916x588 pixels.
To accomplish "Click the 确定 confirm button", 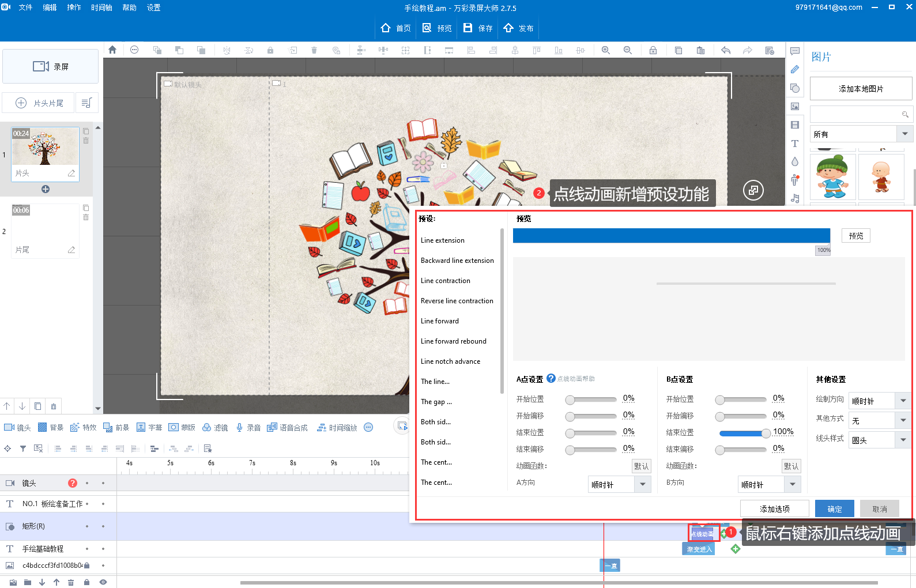I will 835,508.
